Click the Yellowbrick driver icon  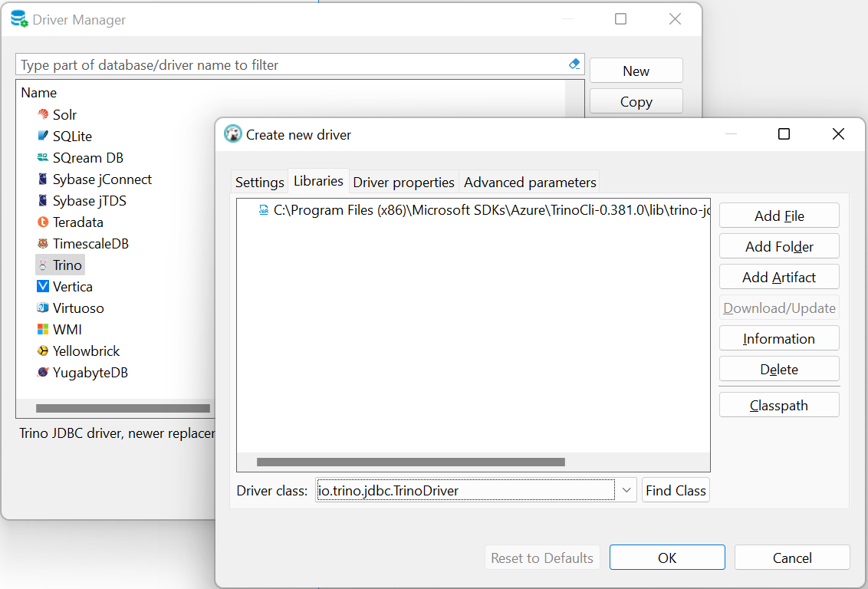click(x=43, y=351)
